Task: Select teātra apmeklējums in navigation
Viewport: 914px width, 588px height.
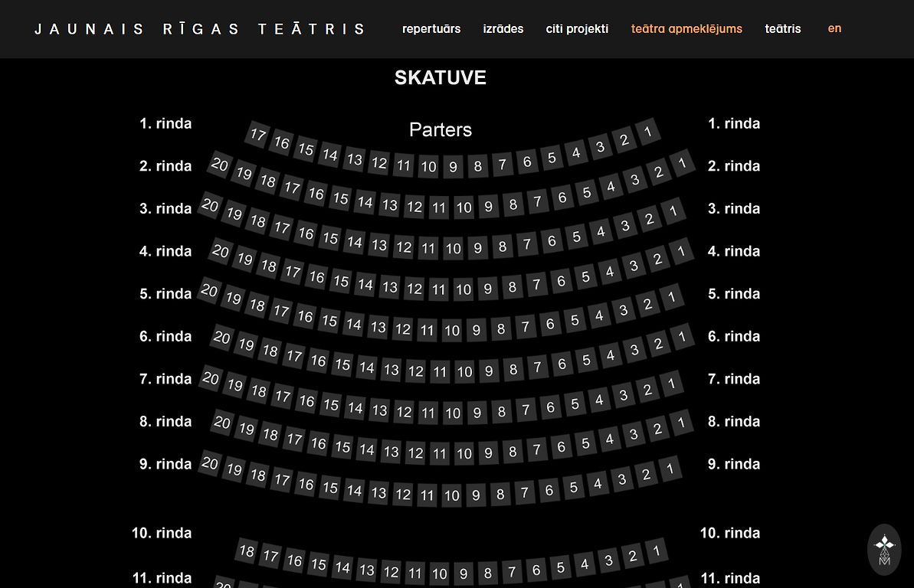Action: tap(686, 29)
